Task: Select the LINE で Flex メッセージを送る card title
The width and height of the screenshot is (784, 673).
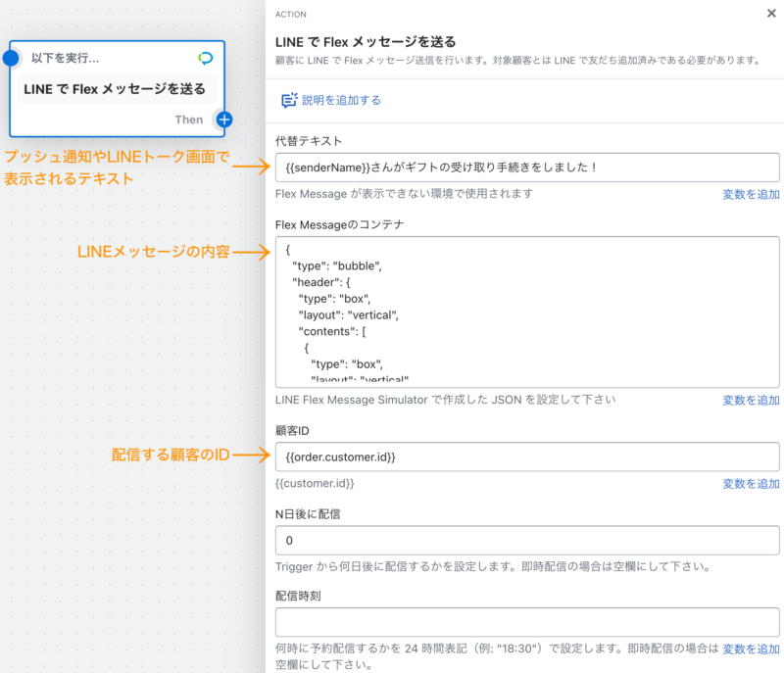Action: (115, 89)
